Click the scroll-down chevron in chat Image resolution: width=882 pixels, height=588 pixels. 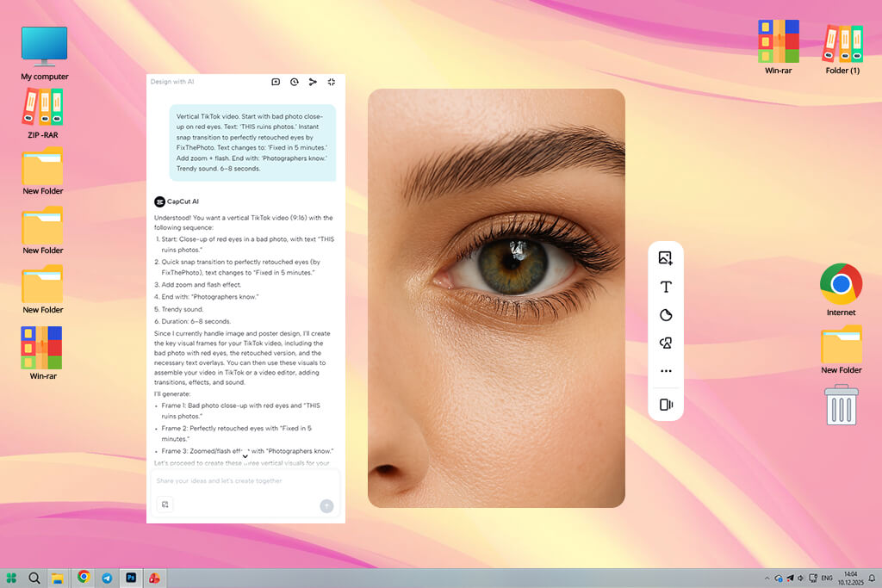pyautogui.click(x=245, y=456)
